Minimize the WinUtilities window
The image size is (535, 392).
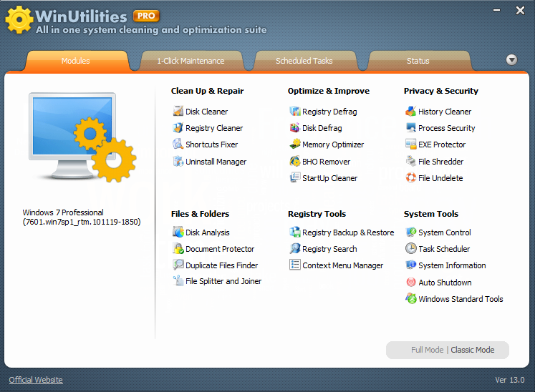[497, 10]
